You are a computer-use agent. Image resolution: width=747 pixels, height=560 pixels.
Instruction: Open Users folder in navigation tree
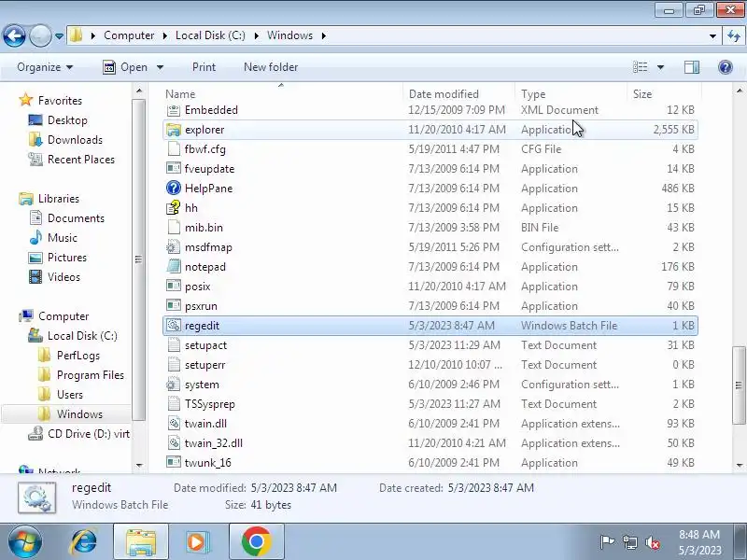pos(60,394)
